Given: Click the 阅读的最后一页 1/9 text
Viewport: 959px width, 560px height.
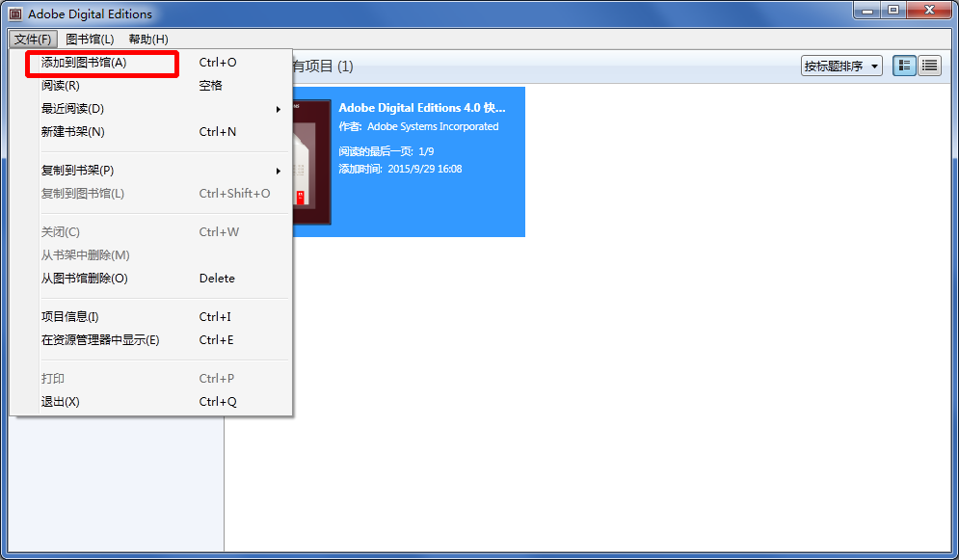Looking at the screenshot, I should pos(386,151).
